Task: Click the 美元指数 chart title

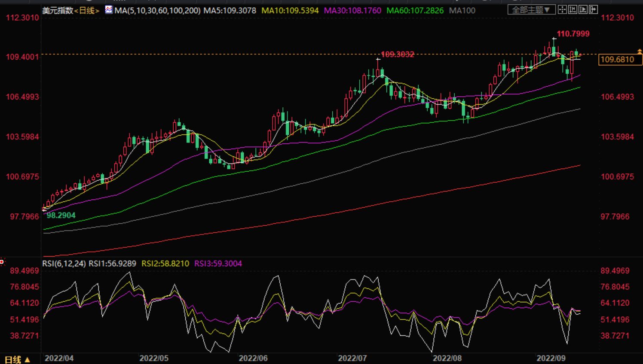Action: pos(58,10)
